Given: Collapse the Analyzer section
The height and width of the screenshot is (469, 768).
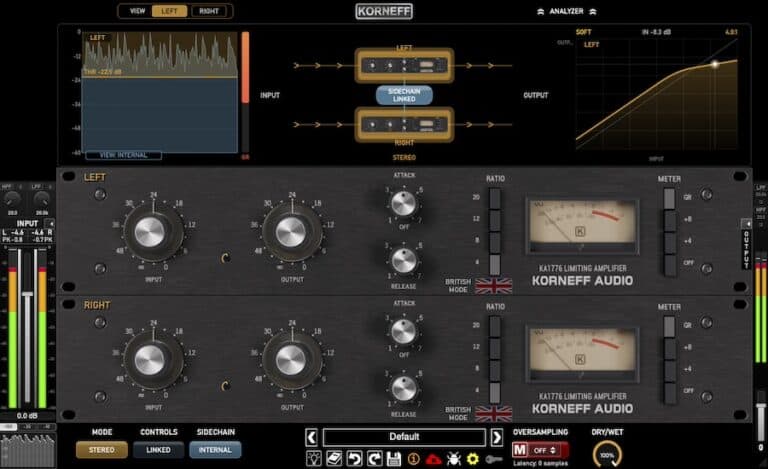Looking at the screenshot, I should (566, 11).
